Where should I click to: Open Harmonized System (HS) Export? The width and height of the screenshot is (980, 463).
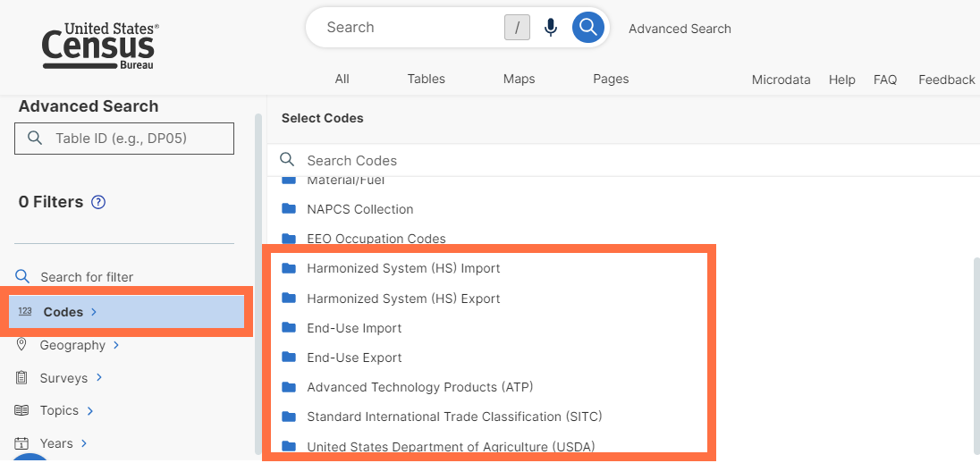click(x=403, y=299)
